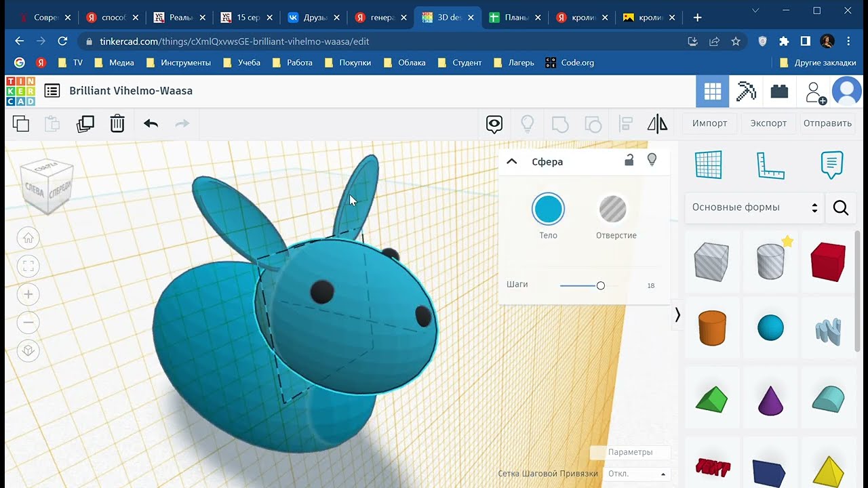The height and width of the screenshot is (488, 868).
Task: Toggle the shape lock icon in Сфера panel
Action: [x=629, y=161]
